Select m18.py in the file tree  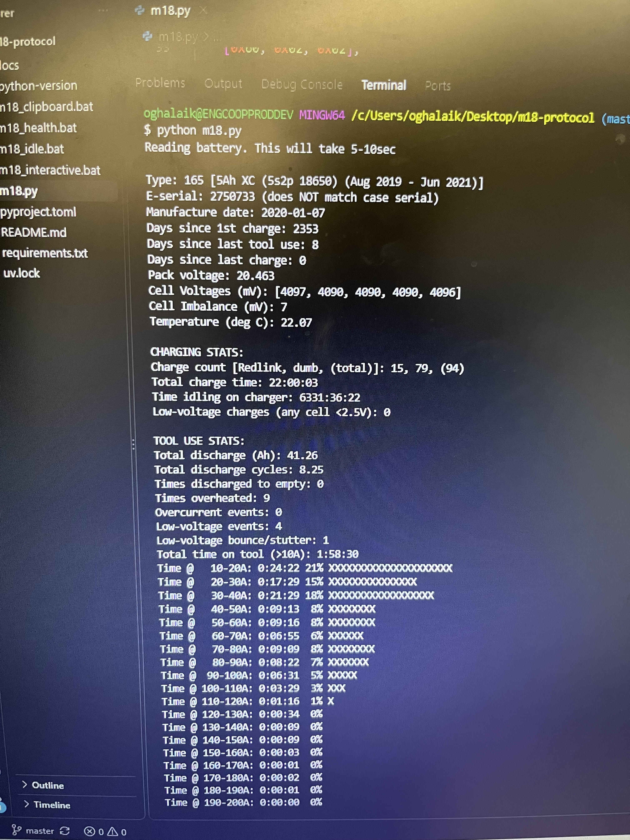click(19, 191)
